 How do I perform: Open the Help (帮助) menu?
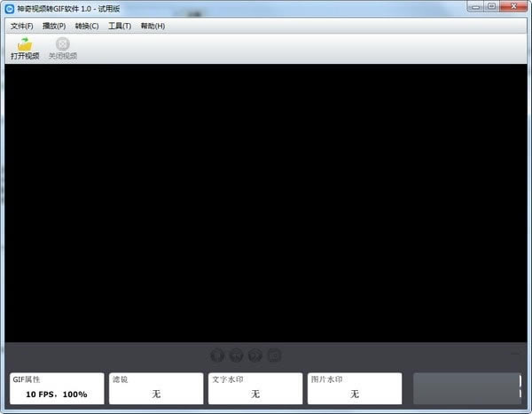pos(153,26)
